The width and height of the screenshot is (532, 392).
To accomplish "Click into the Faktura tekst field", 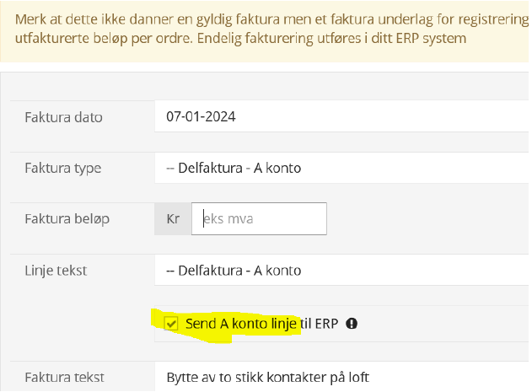I will coord(341,377).
